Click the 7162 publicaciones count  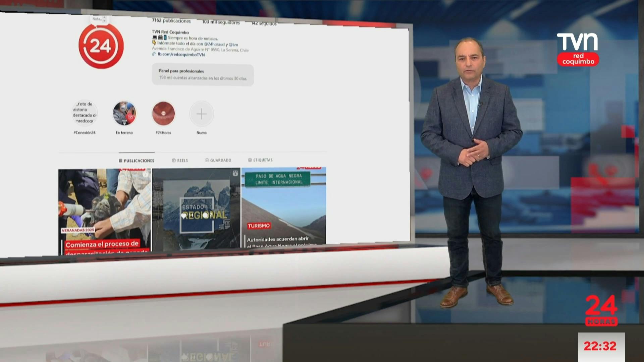pyautogui.click(x=171, y=21)
